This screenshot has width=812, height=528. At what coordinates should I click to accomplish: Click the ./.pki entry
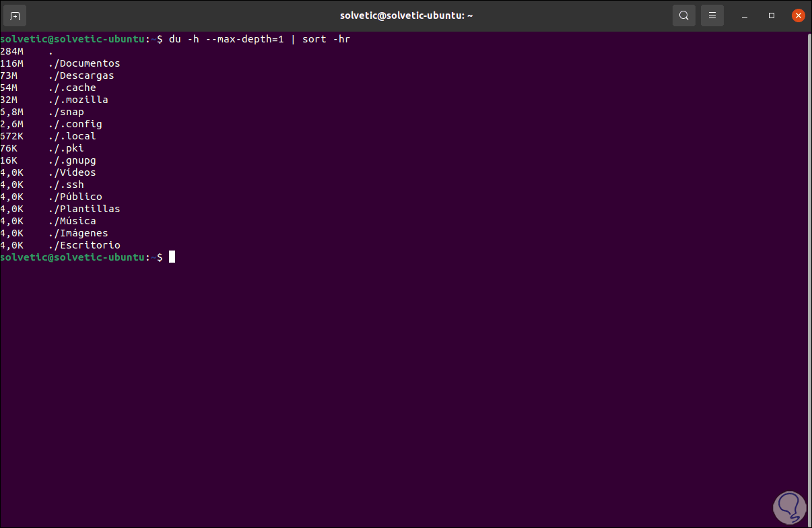tap(66, 148)
